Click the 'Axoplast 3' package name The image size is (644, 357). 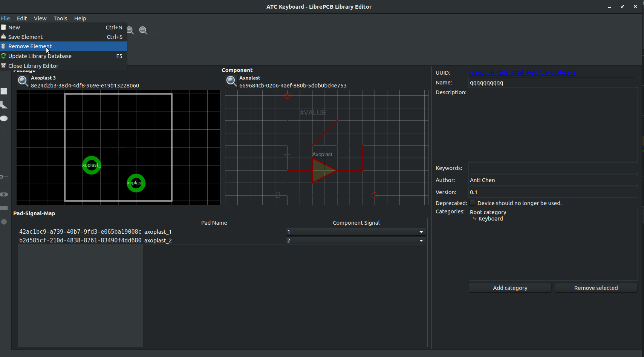[x=43, y=78]
